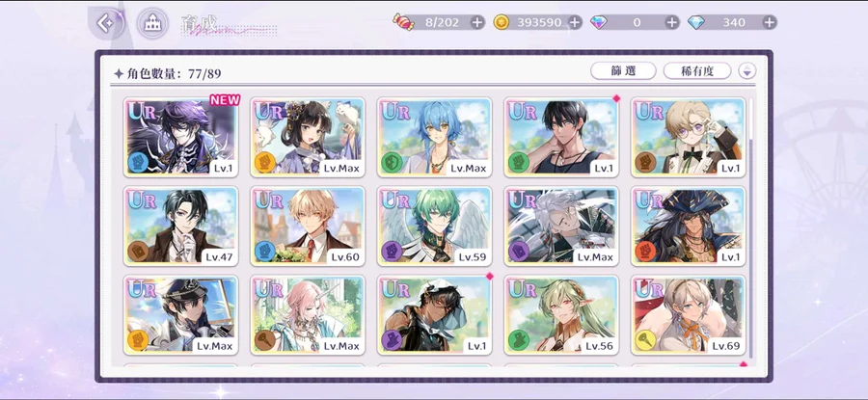
Task: Click the candy currency icon
Action: (403, 22)
